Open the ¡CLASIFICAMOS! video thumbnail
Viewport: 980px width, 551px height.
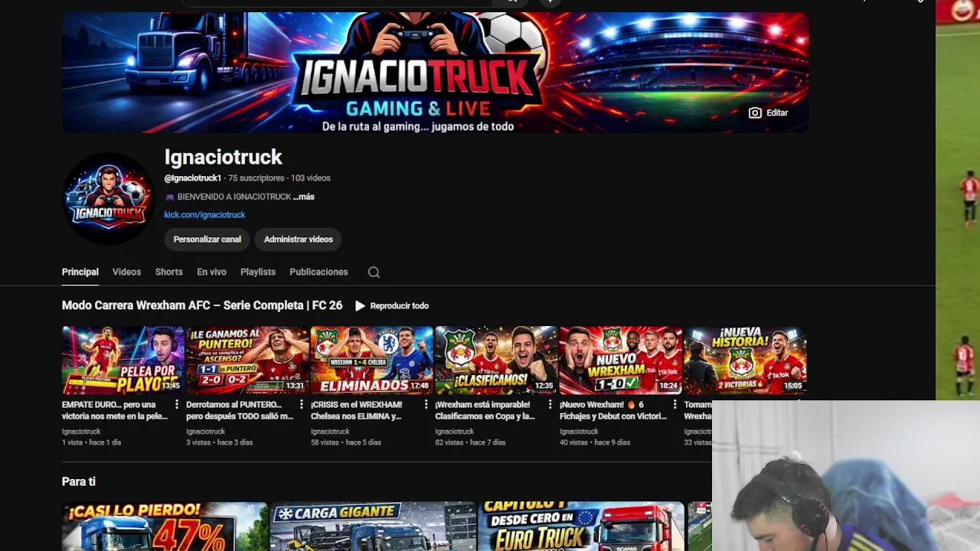coord(496,360)
